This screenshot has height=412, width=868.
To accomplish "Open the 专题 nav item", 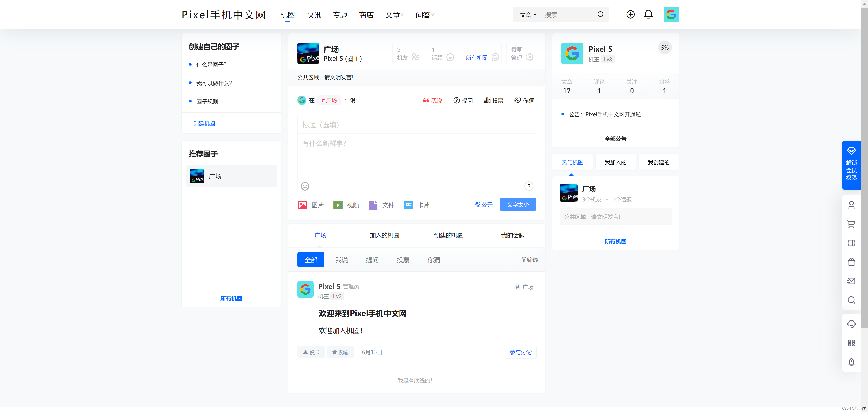I will pyautogui.click(x=340, y=15).
